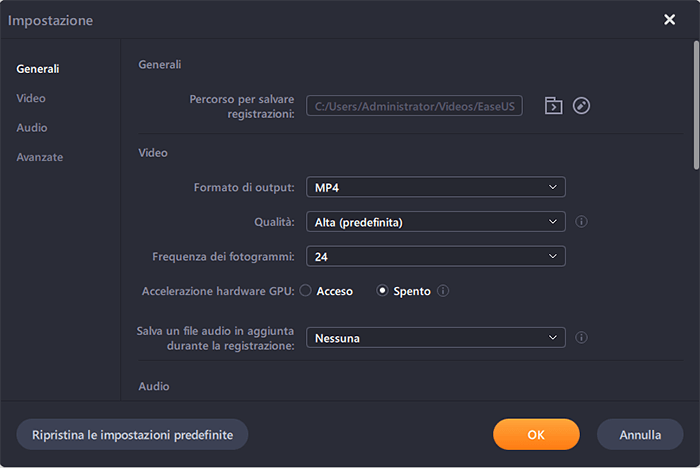
Task: Select the Generali sidebar tab
Action: (x=38, y=69)
